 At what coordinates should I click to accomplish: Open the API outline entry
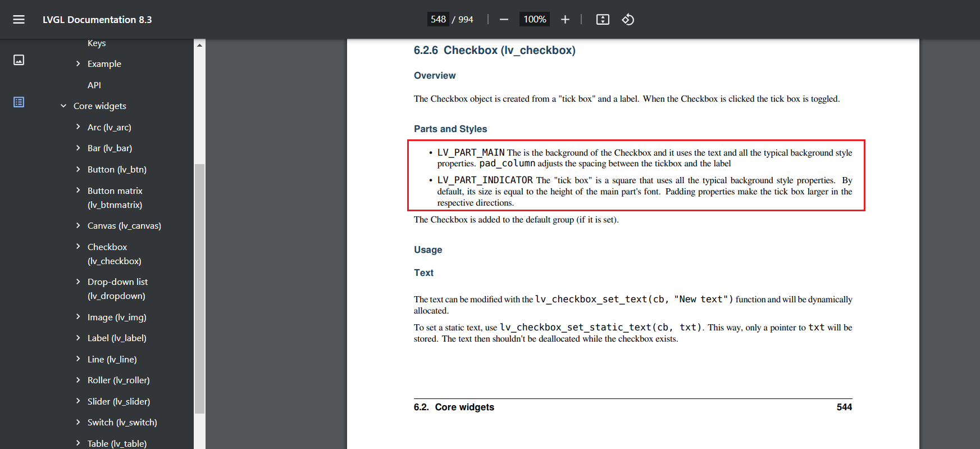(94, 85)
